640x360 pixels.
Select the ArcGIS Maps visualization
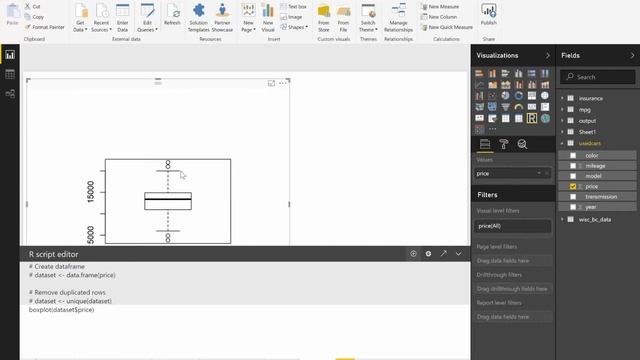point(544,118)
